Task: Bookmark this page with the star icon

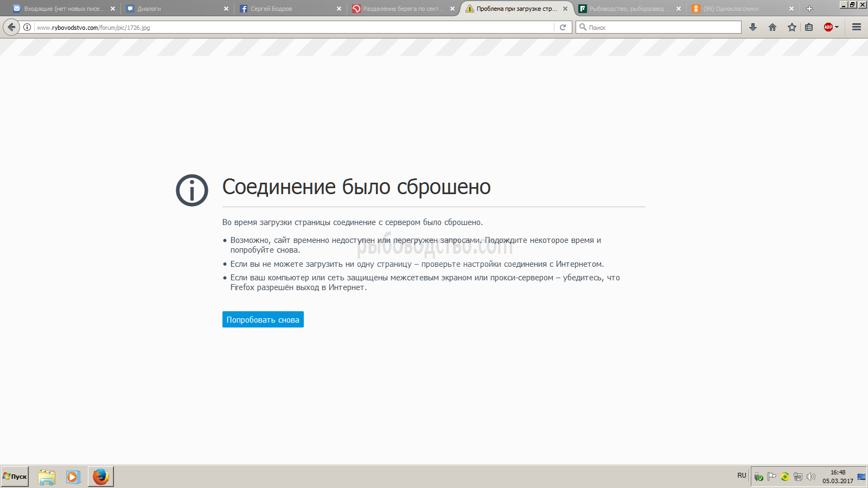Action: [x=792, y=27]
